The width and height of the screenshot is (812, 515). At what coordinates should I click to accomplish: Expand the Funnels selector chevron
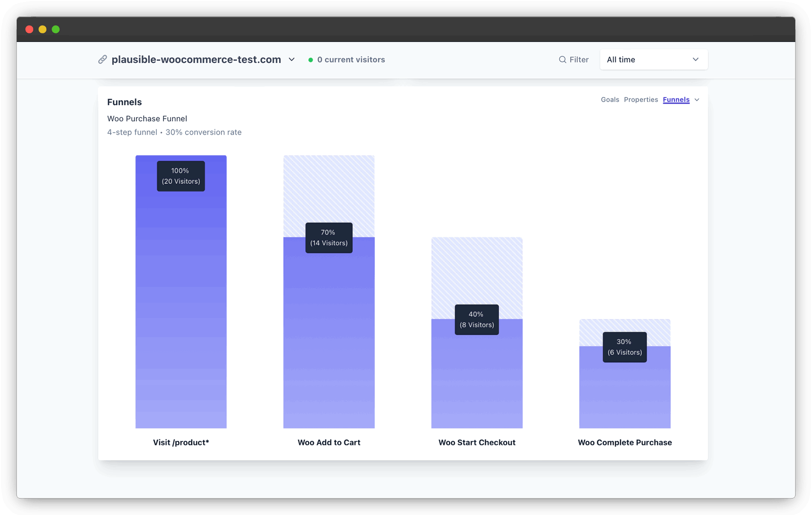click(697, 100)
